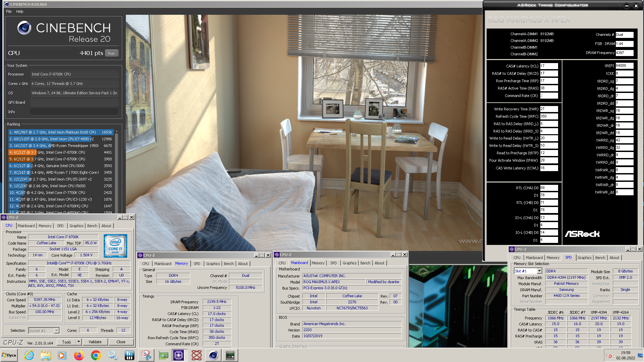The image size is (644, 362).
Task: Click the tWRRD_sg value 42 field
Action: pyautogui.click(x=625, y=140)
